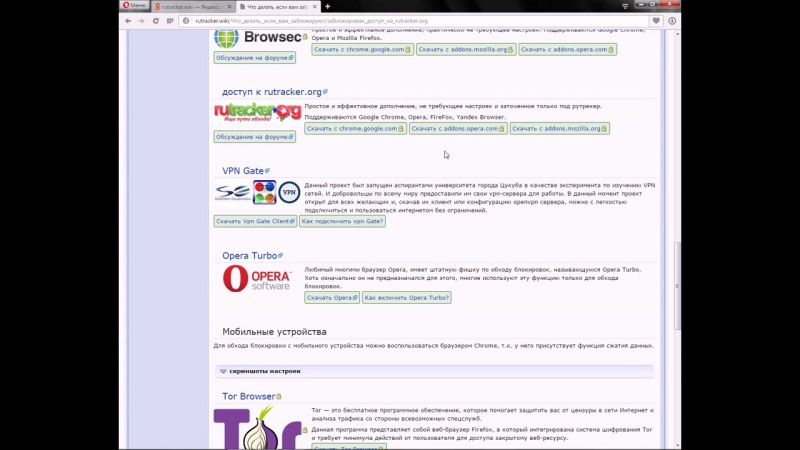The image size is (800, 450).
Task: Download rutracker extension from addons.opera.com
Action: click(x=458, y=129)
